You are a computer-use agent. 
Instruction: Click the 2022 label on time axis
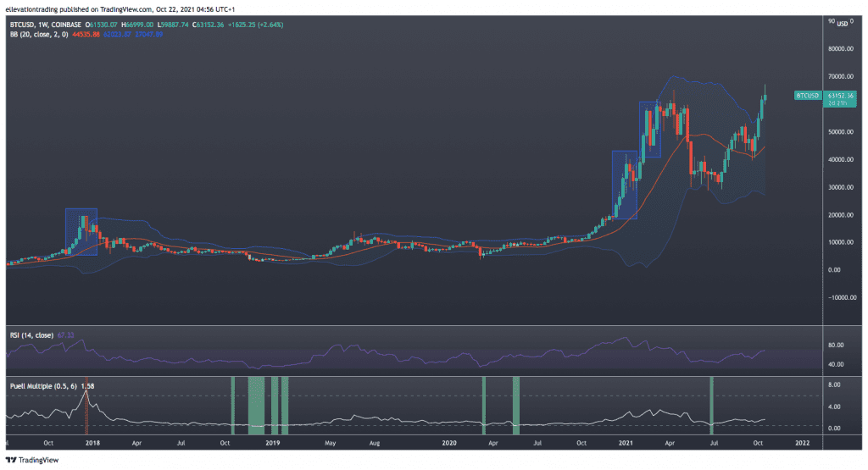[x=803, y=443]
